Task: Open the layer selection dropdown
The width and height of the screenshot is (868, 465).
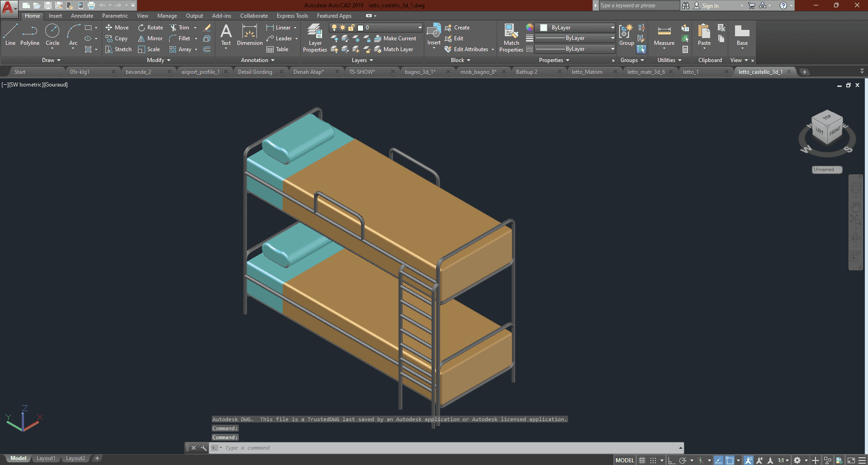Action: point(420,28)
